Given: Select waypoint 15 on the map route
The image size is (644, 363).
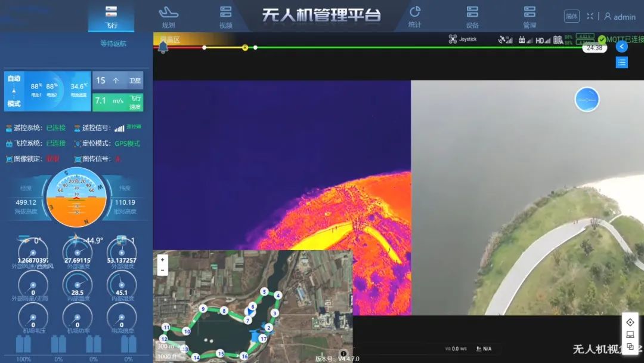Looking at the screenshot, I should (221, 353).
